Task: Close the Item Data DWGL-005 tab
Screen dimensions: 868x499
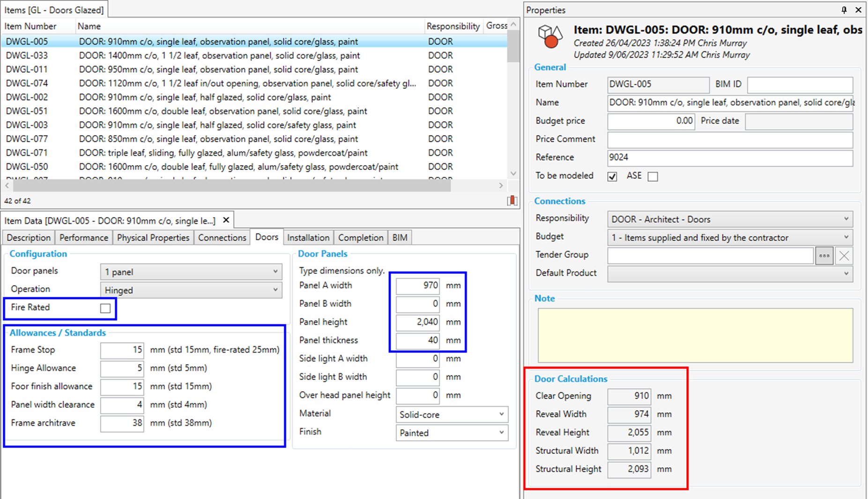Action: click(226, 220)
